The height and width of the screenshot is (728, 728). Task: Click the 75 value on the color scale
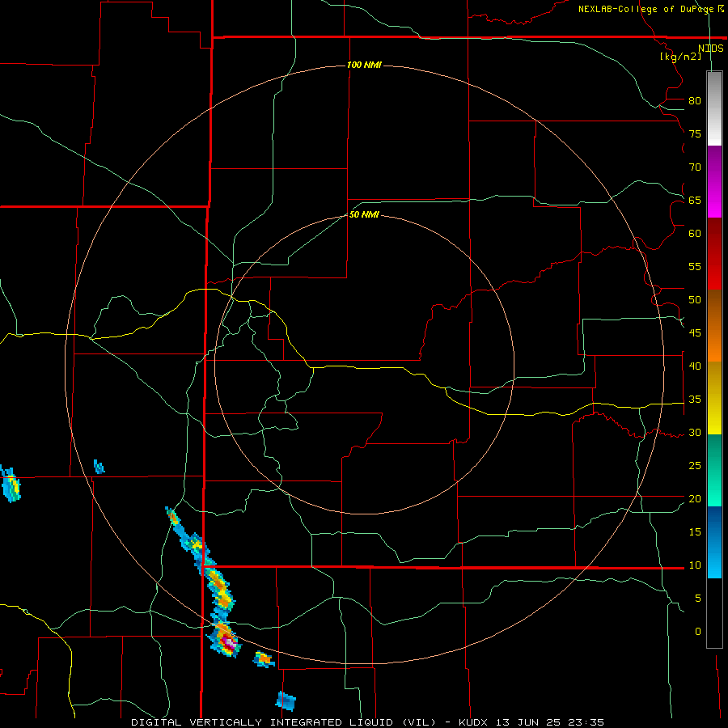pyautogui.click(x=695, y=134)
